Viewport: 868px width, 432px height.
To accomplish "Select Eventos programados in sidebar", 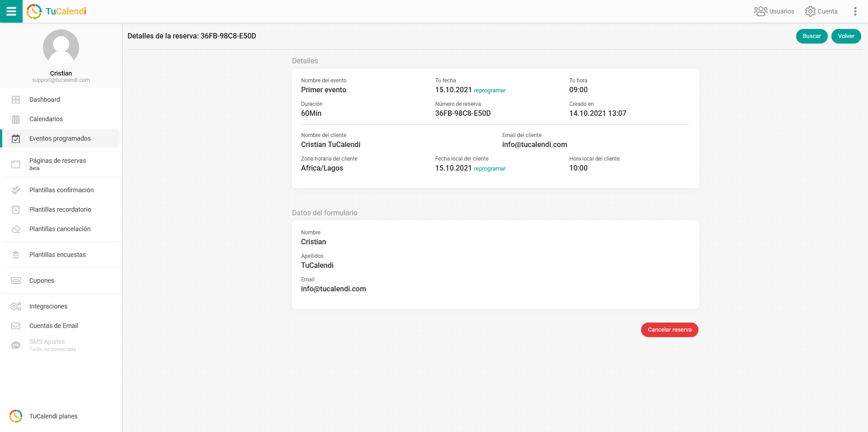I will [61, 138].
